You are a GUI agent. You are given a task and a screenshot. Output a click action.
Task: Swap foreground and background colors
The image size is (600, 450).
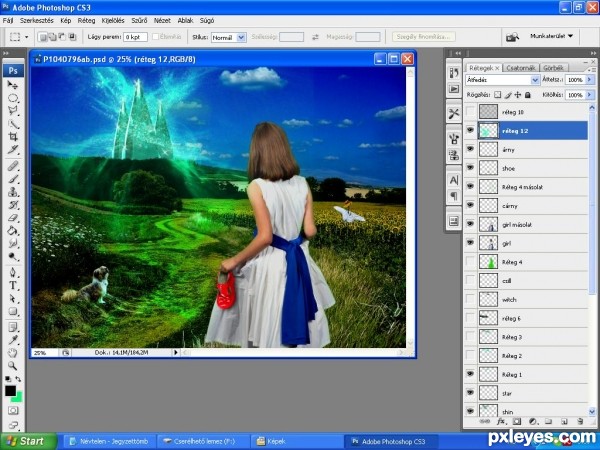click(18, 379)
